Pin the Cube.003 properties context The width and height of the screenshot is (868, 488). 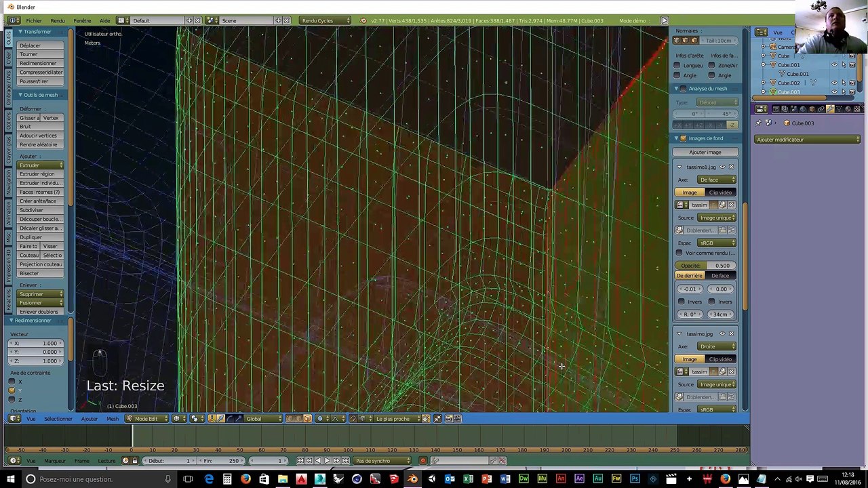coord(759,123)
